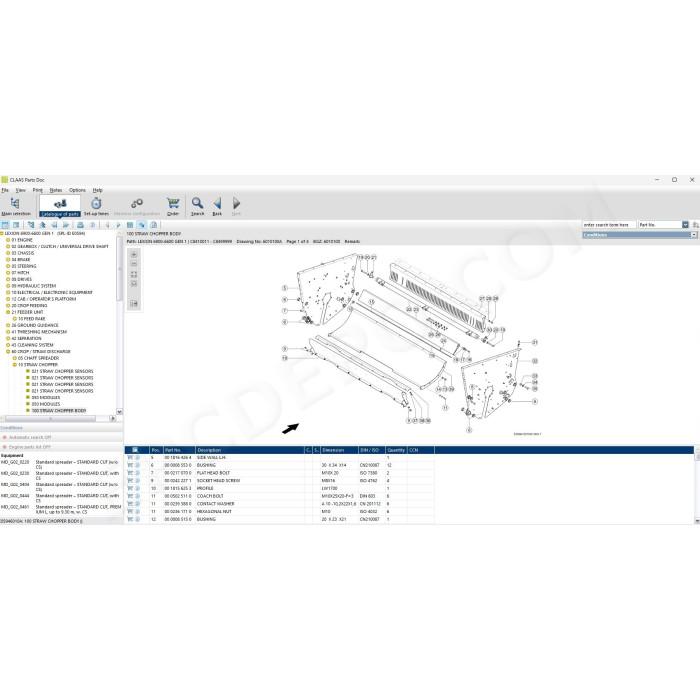The width and height of the screenshot is (700, 700).
Task: Click the bottom drawing panel export icon
Action: coord(134,304)
